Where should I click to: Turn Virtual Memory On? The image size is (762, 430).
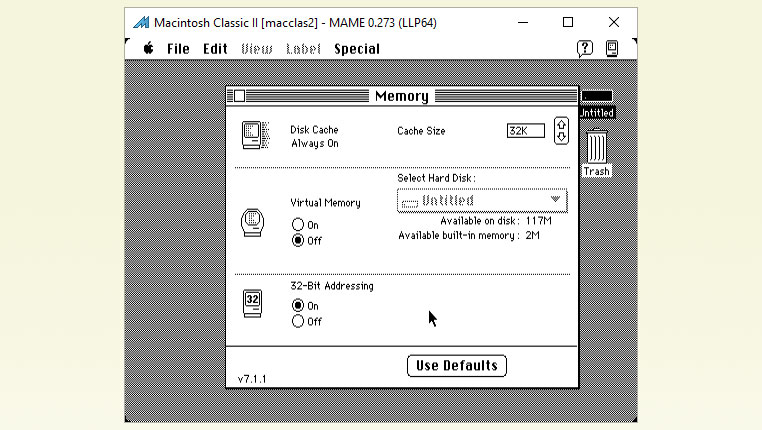(298, 225)
